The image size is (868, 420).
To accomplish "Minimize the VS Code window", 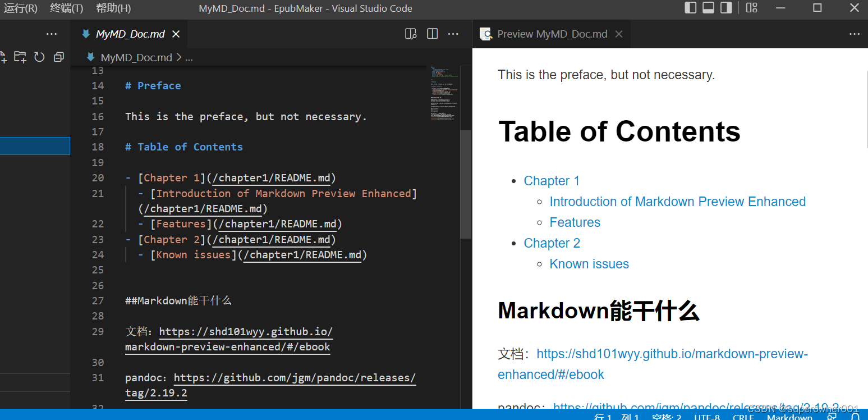I will [x=780, y=8].
